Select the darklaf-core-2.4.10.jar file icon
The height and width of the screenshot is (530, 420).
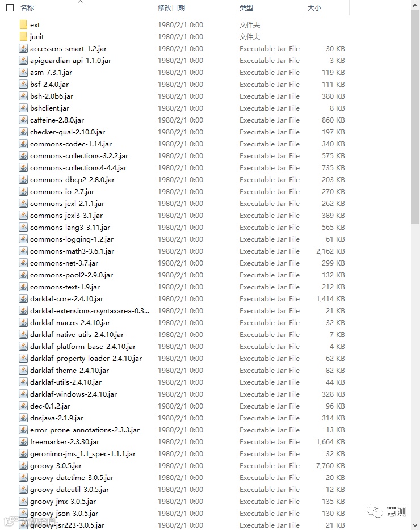pyautogui.click(x=23, y=299)
